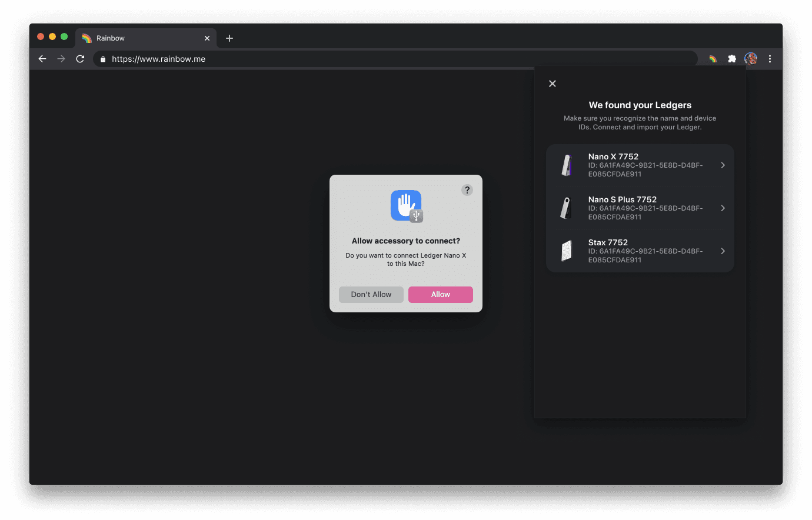
Task: Open help via the question mark icon
Action: point(467,190)
